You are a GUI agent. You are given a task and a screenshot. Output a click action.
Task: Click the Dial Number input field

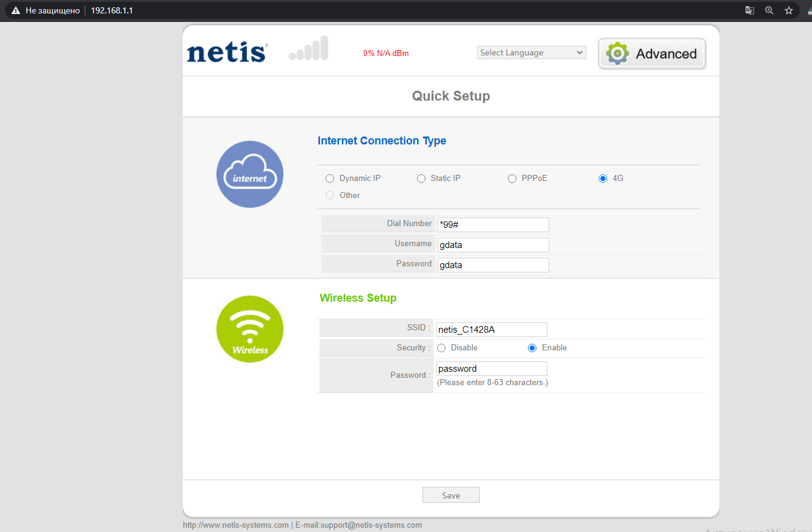coord(493,225)
